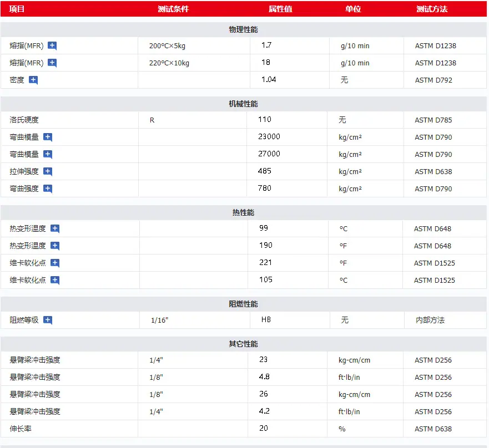Click the 机械性能 section heading
Viewport: 489px width, 448px height.
click(x=243, y=104)
